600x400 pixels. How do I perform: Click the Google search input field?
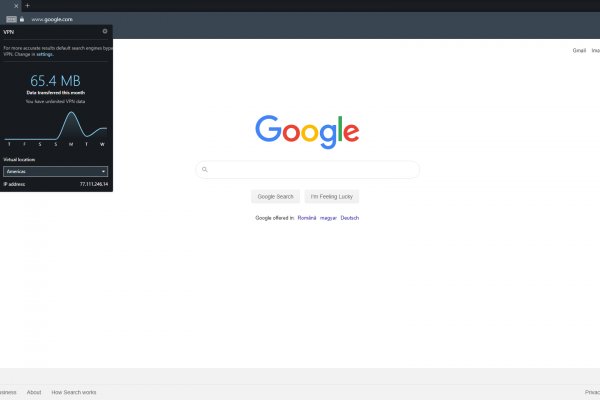[308, 170]
